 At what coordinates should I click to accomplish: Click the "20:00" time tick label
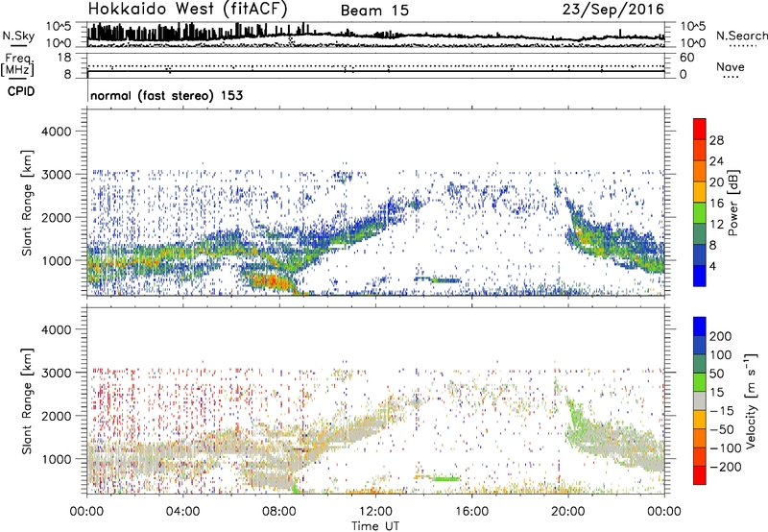(x=568, y=512)
